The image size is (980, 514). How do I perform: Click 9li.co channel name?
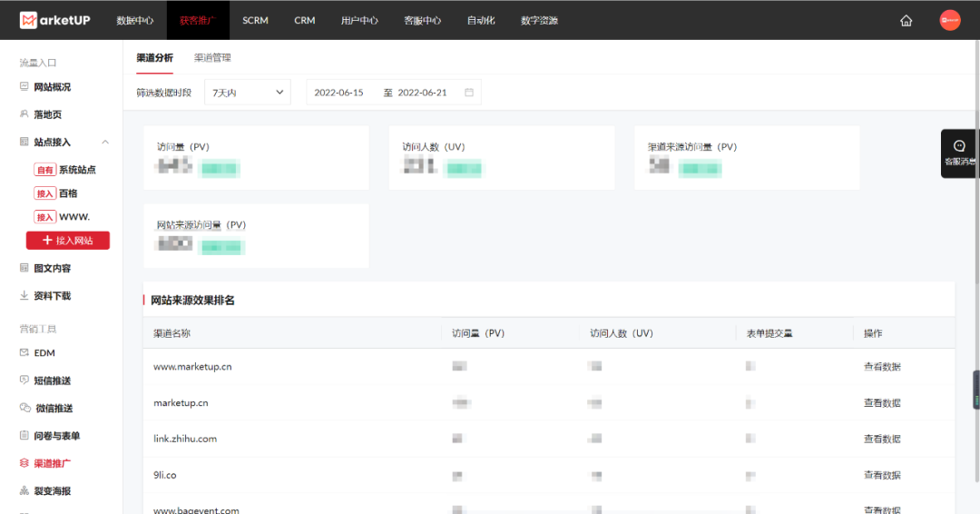coord(165,475)
